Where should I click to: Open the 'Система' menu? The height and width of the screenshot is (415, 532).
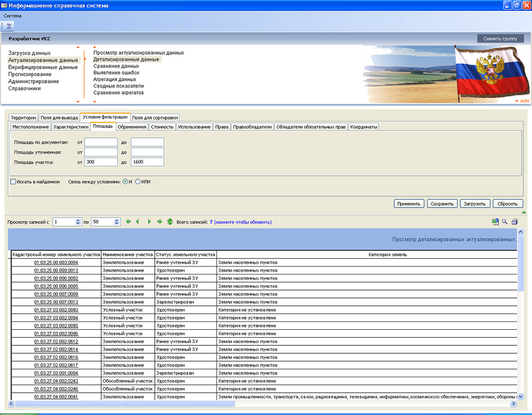13,16
